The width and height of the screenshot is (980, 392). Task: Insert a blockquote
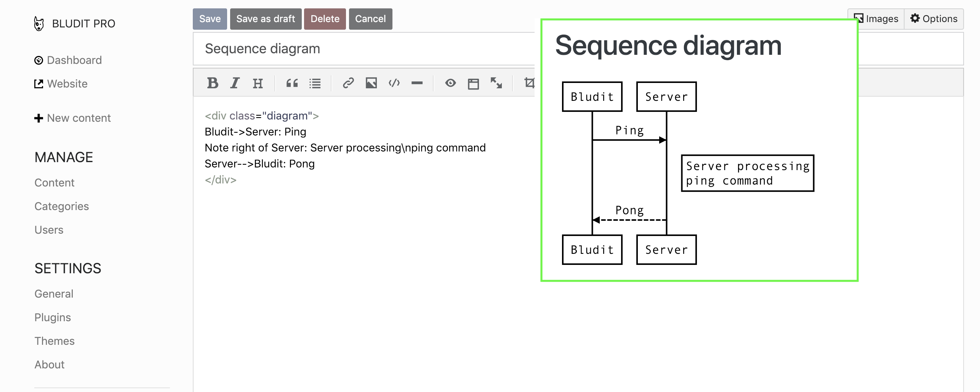(292, 83)
